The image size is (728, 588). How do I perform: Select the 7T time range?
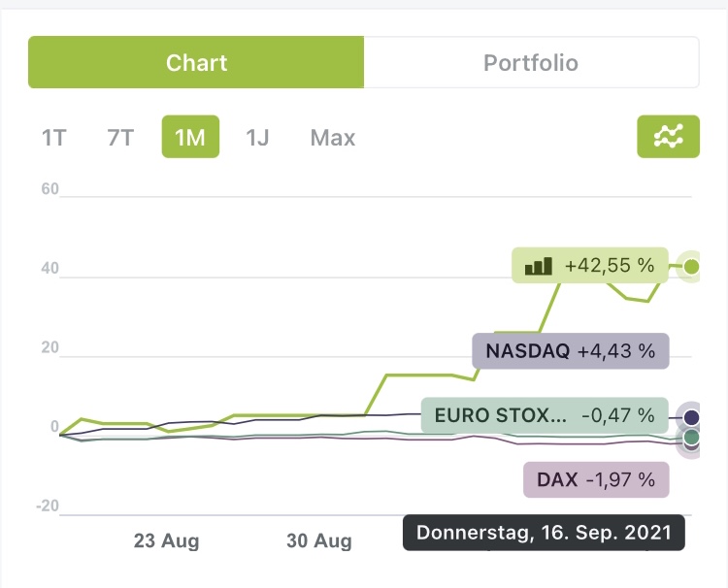point(120,137)
